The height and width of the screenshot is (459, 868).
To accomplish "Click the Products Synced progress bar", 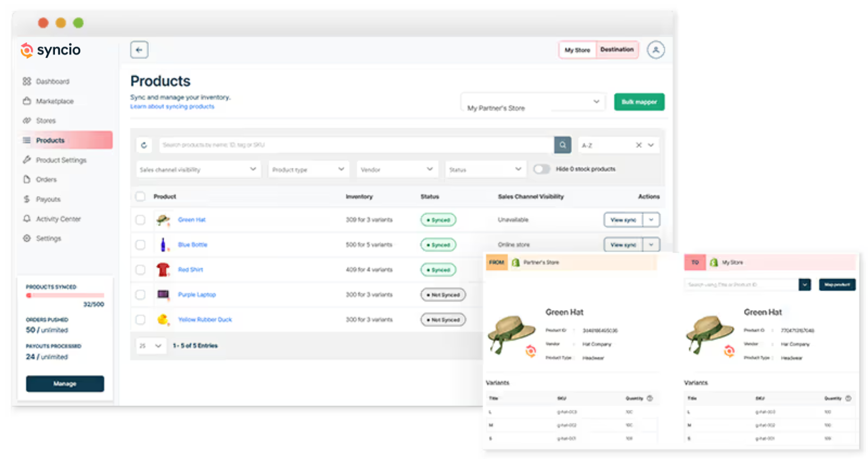I will tap(65, 295).
